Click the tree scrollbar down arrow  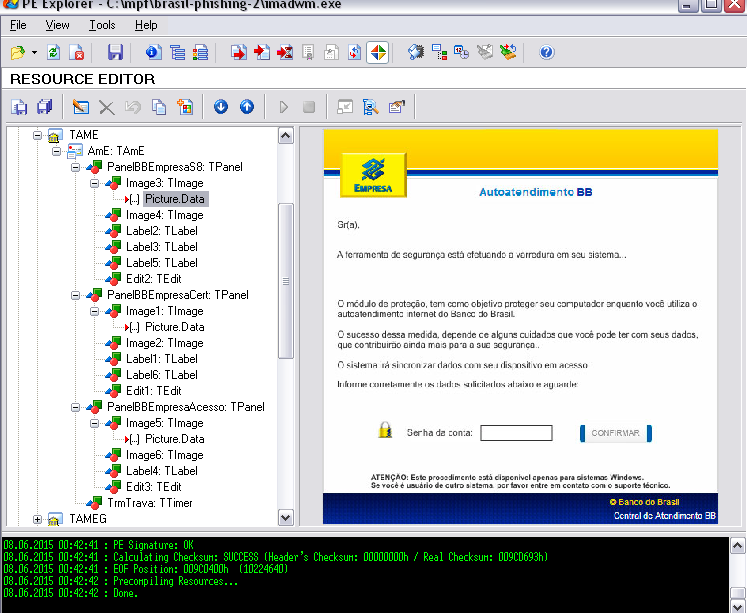coord(286,518)
